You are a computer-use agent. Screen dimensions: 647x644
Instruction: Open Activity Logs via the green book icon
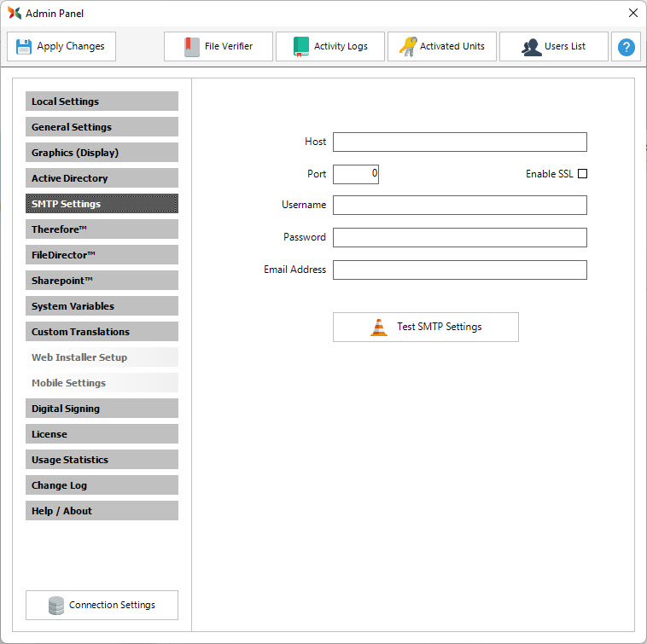pyautogui.click(x=301, y=47)
